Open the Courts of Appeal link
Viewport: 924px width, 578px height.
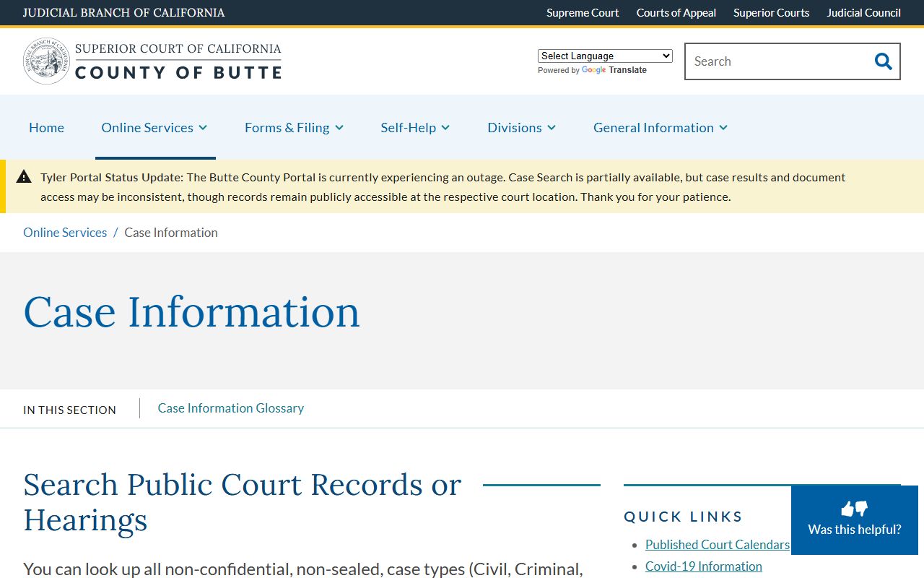tap(676, 12)
